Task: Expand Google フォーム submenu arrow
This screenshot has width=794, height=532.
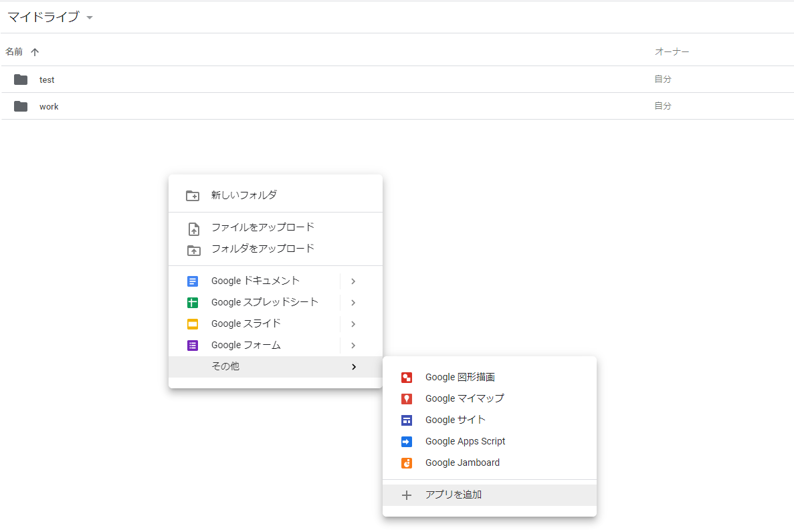Action: point(353,346)
